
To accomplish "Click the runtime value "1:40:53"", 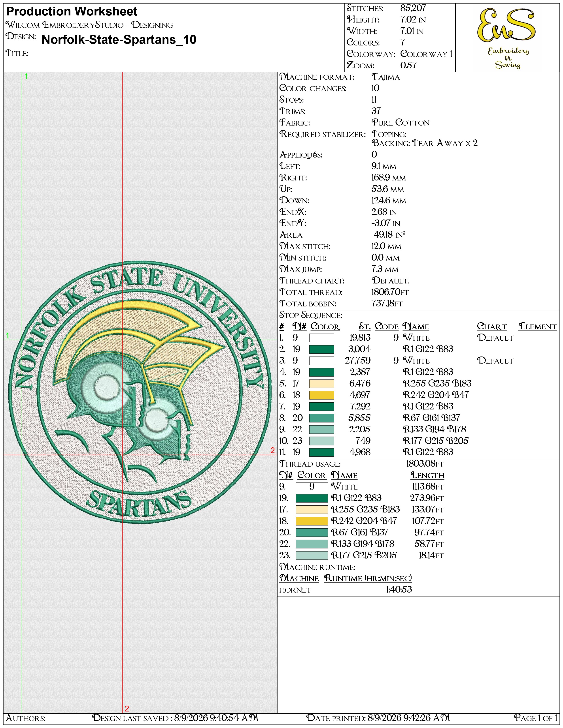I will coord(399,590).
